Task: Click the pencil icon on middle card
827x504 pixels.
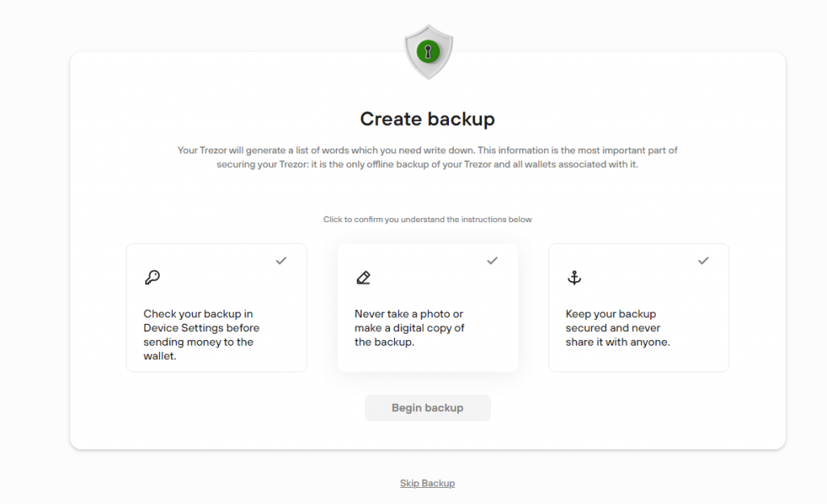Action: tap(363, 277)
